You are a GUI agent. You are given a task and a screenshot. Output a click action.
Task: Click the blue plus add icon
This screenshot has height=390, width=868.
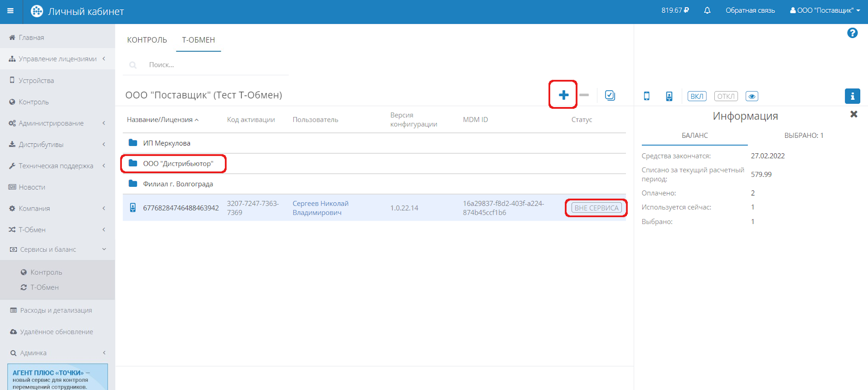point(563,95)
